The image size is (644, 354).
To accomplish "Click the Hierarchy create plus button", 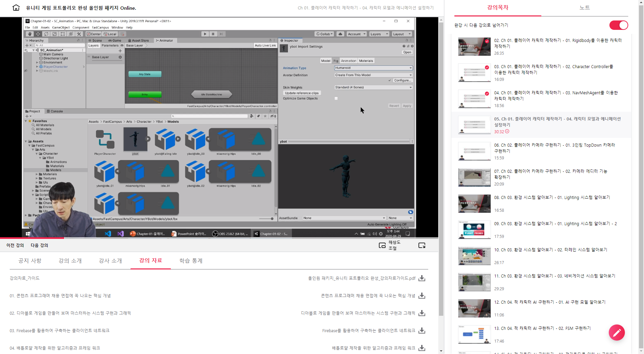I will pyautogui.click(x=28, y=45).
